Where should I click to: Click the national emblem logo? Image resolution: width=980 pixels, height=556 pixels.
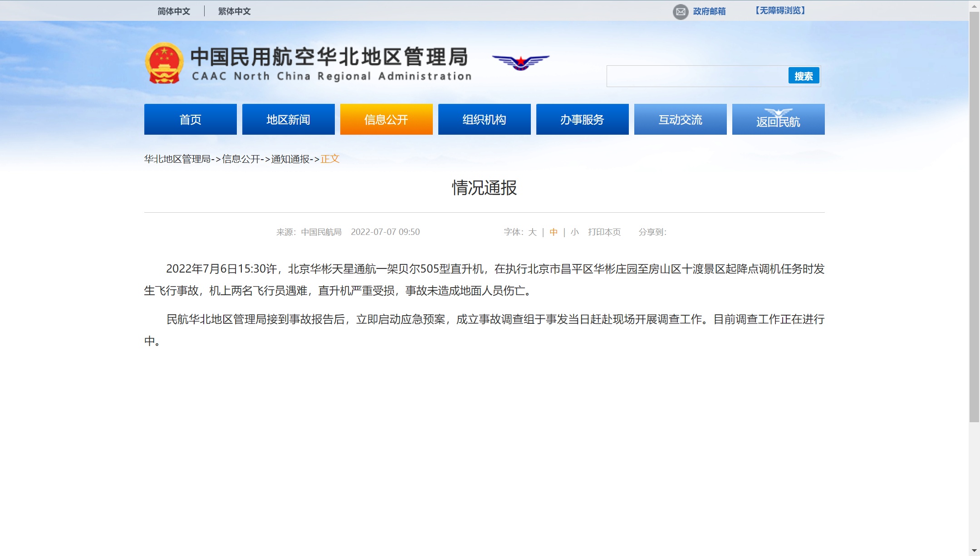coord(164,63)
